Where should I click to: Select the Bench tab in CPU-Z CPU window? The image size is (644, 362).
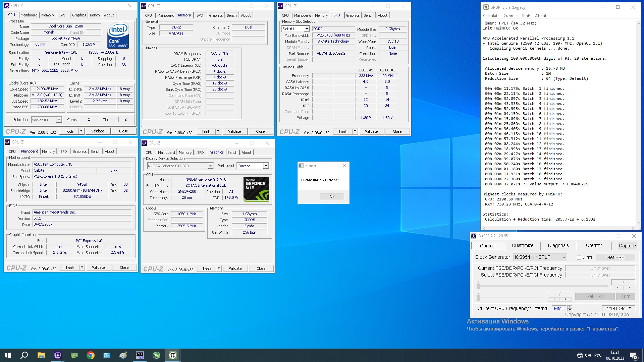(x=95, y=15)
